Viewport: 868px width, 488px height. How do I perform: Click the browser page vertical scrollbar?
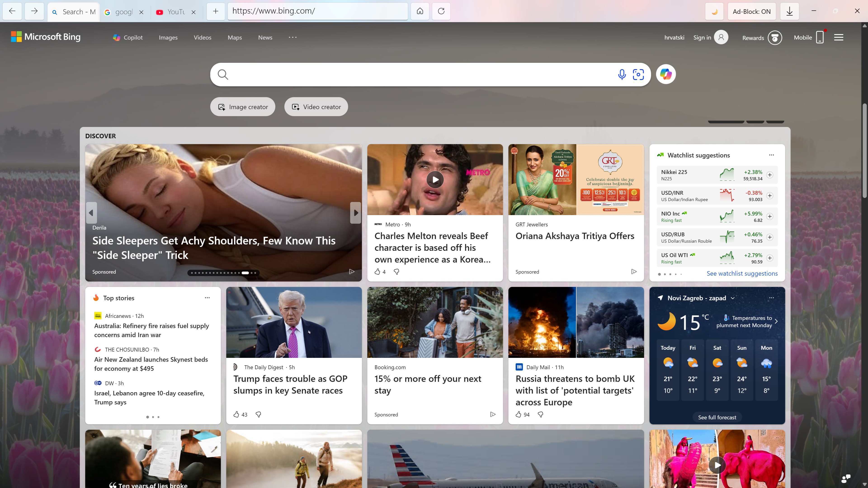click(865, 150)
